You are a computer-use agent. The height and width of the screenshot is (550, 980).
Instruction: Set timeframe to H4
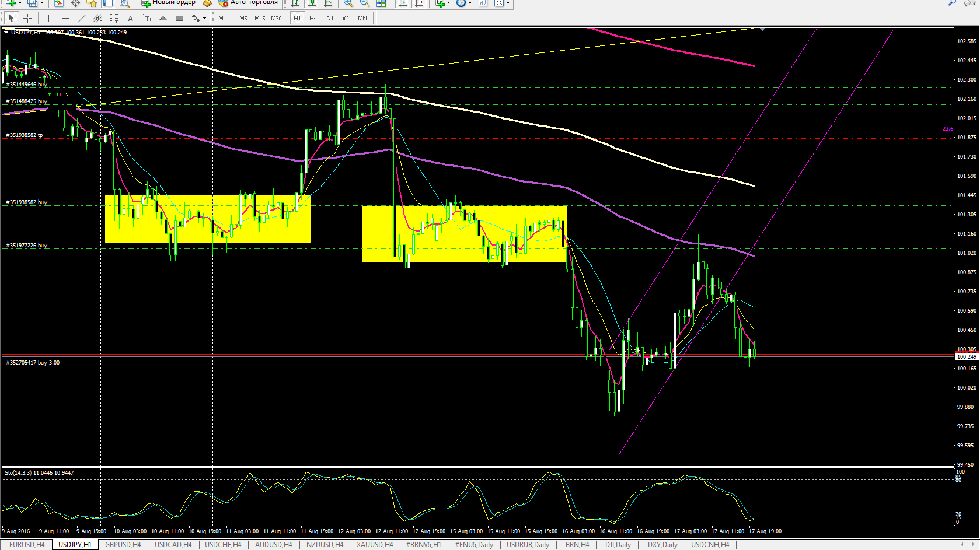[x=313, y=18]
